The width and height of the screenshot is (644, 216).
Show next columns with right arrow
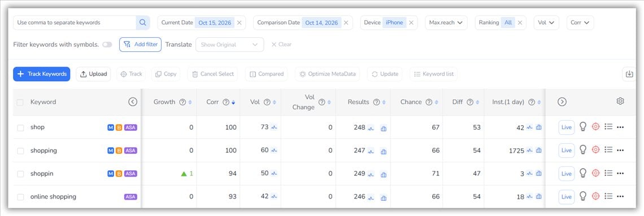[562, 102]
